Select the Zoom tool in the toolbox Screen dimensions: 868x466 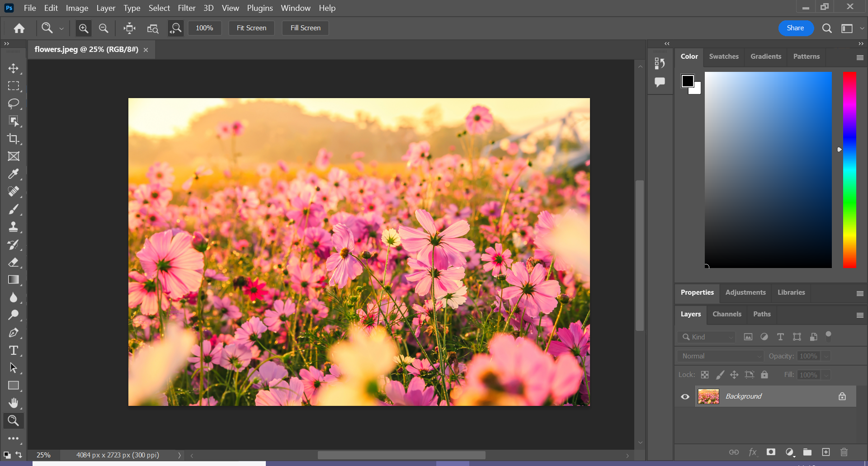tap(14, 421)
